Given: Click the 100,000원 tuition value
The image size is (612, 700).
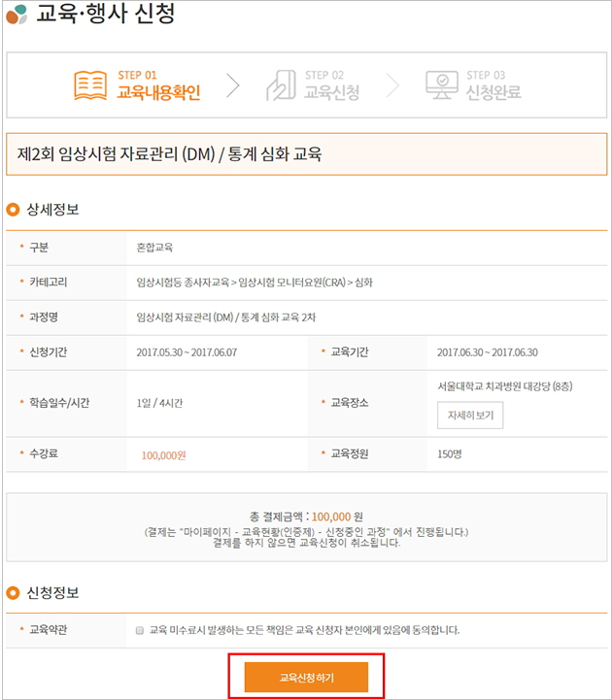Looking at the screenshot, I should click(x=163, y=455).
